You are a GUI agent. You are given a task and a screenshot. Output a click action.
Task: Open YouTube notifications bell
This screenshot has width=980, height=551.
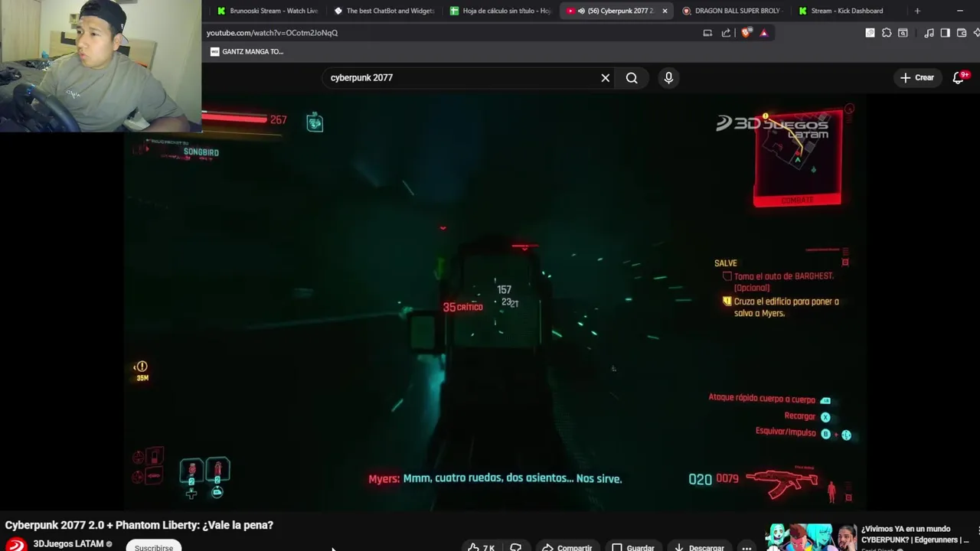(x=959, y=77)
